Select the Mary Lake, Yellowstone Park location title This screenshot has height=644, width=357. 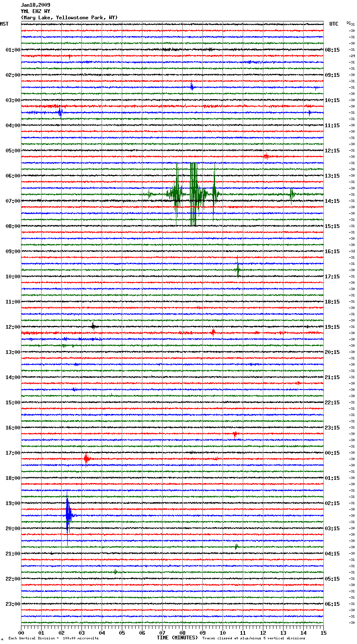tap(69, 18)
